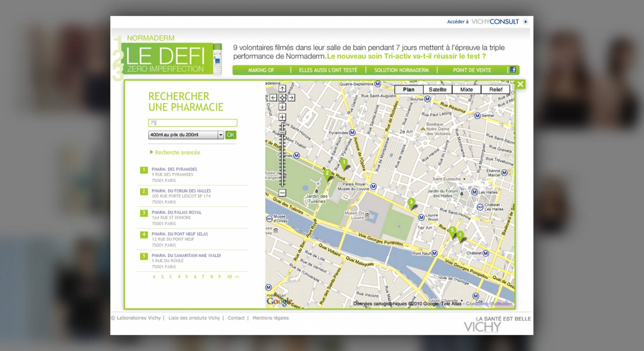Switch map to Relief view
Image resolution: width=644 pixels, height=351 pixels.
(x=495, y=90)
